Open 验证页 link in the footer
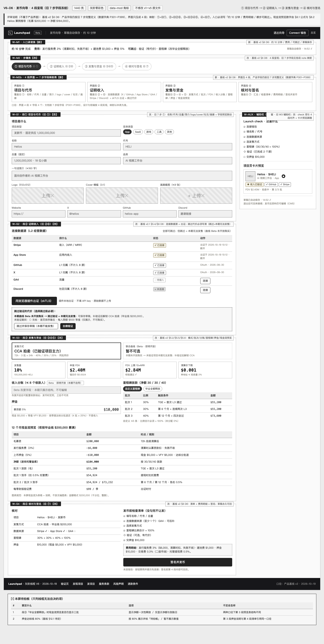This screenshot has height=644, width=324. point(65,584)
